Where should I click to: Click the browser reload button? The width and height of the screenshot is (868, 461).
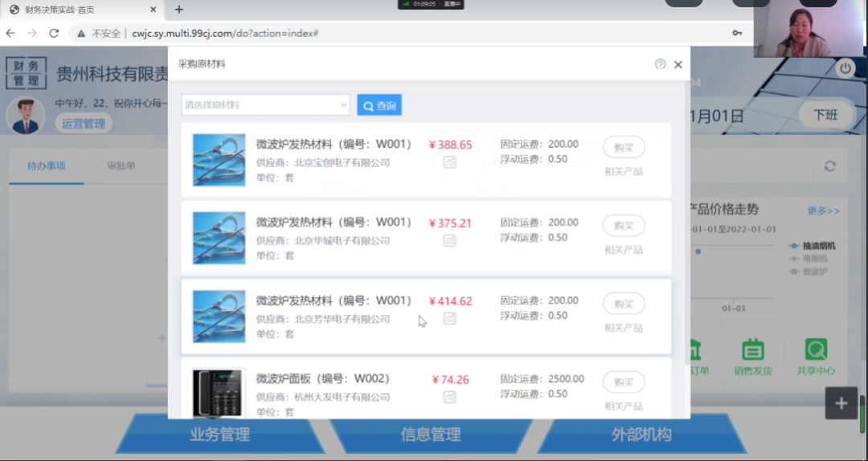click(54, 33)
